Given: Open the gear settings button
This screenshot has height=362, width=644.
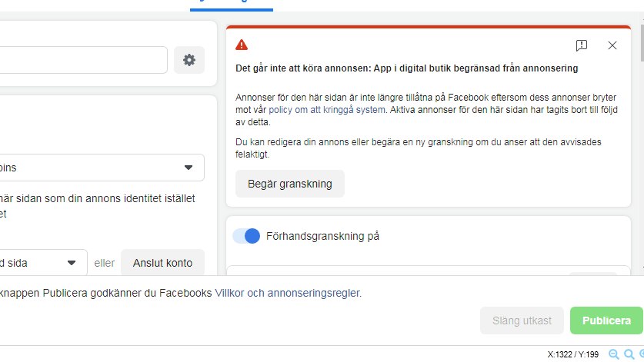Looking at the screenshot, I should (x=189, y=60).
